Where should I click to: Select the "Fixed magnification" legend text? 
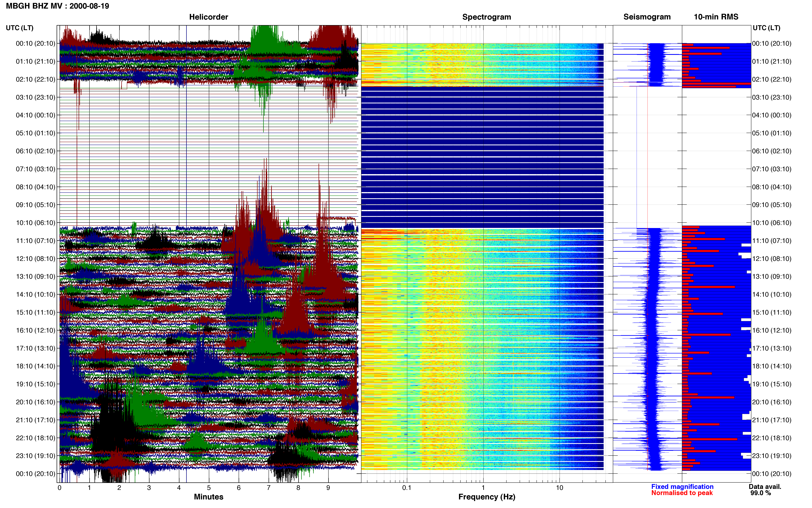pyautogui.click(x=682, y=486)
